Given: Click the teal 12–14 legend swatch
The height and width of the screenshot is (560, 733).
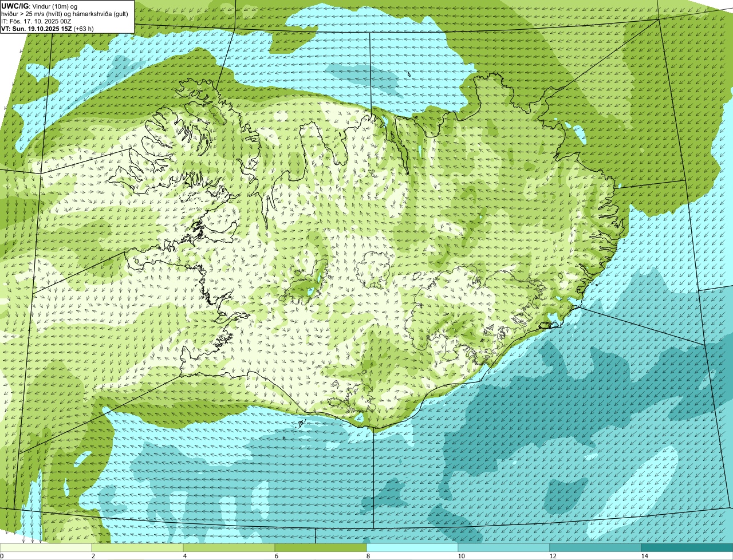Looking at the screenshot, I should point(596,547).
